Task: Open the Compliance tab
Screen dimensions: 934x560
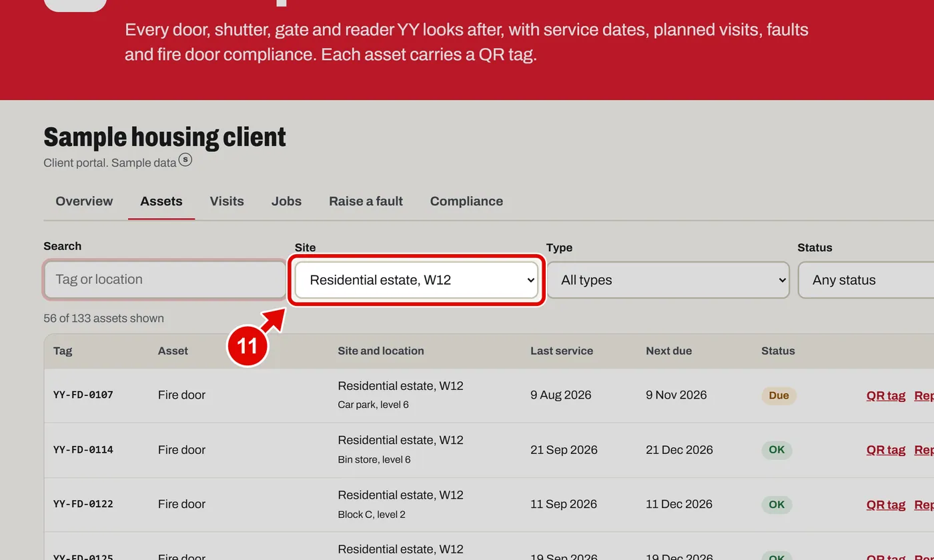Action: [466, 201]
